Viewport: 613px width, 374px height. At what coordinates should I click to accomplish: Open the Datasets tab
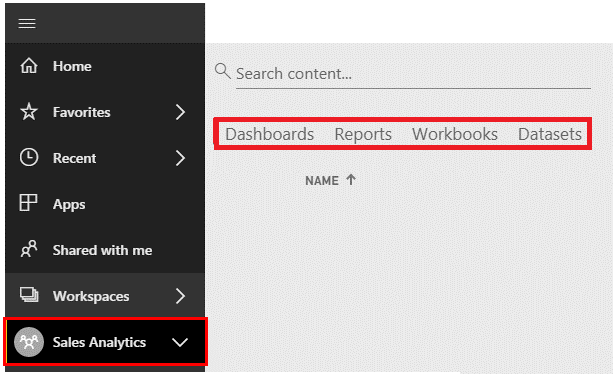[550, 134]
